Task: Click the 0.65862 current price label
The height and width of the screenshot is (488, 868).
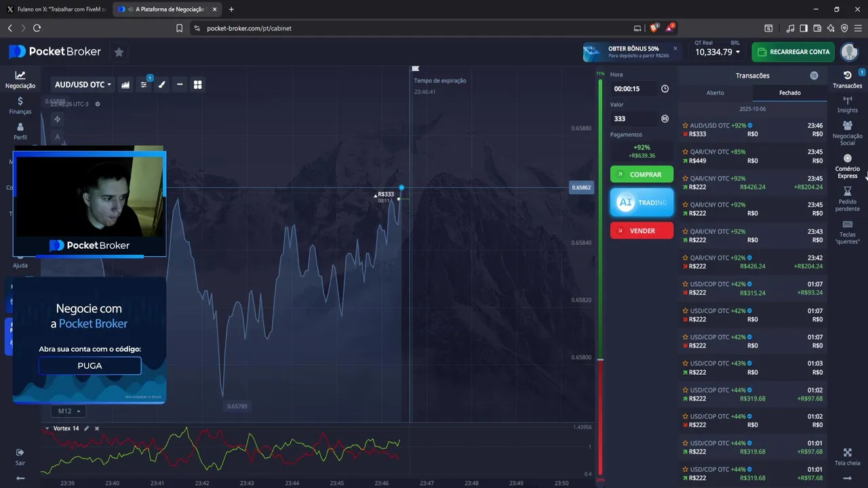Action: point(581,188)
